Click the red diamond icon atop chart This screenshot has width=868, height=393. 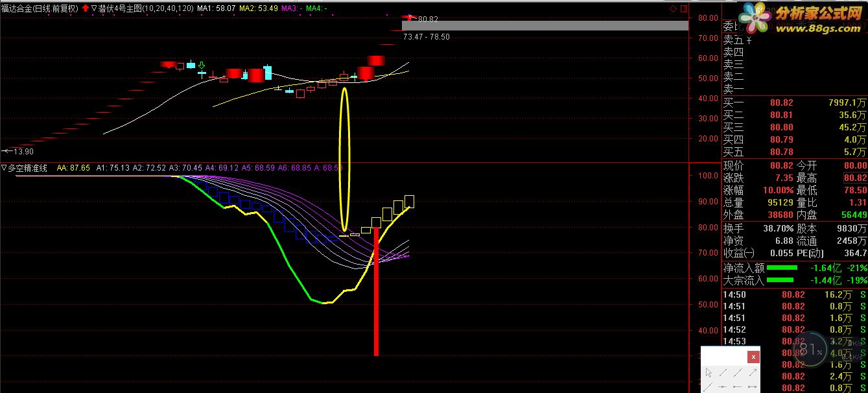click(673, 8)
